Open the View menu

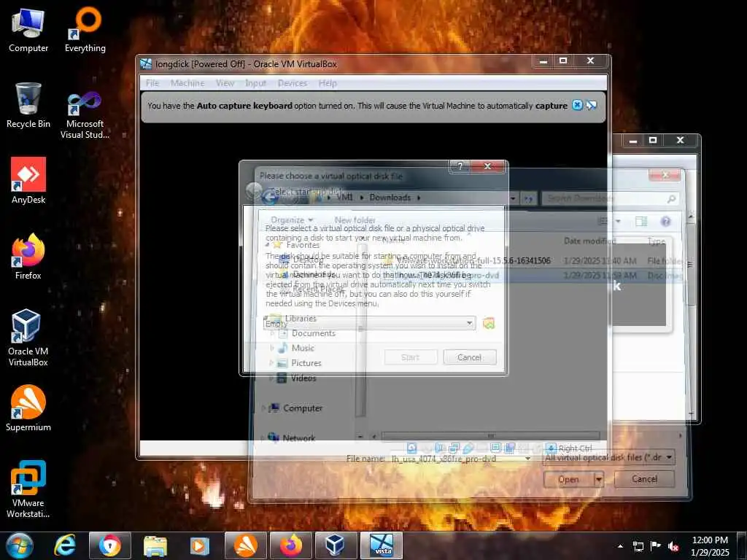pyautogui.click(x=225, y=83)
